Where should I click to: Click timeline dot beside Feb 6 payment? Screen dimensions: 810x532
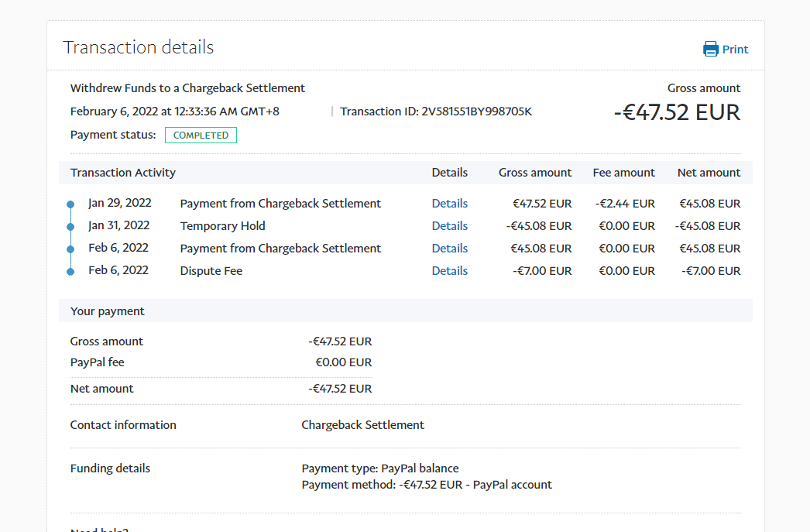[x=70, y=249]
